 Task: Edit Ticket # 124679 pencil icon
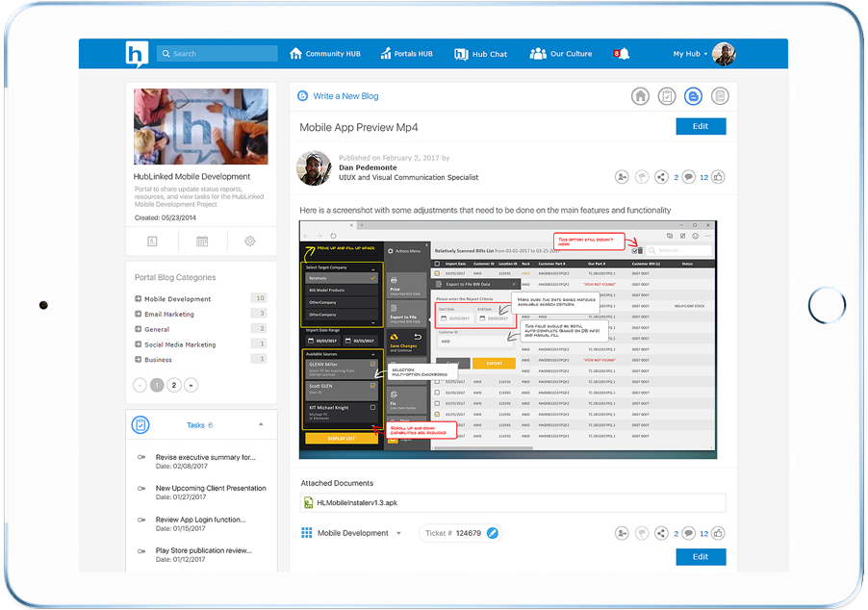492,534
